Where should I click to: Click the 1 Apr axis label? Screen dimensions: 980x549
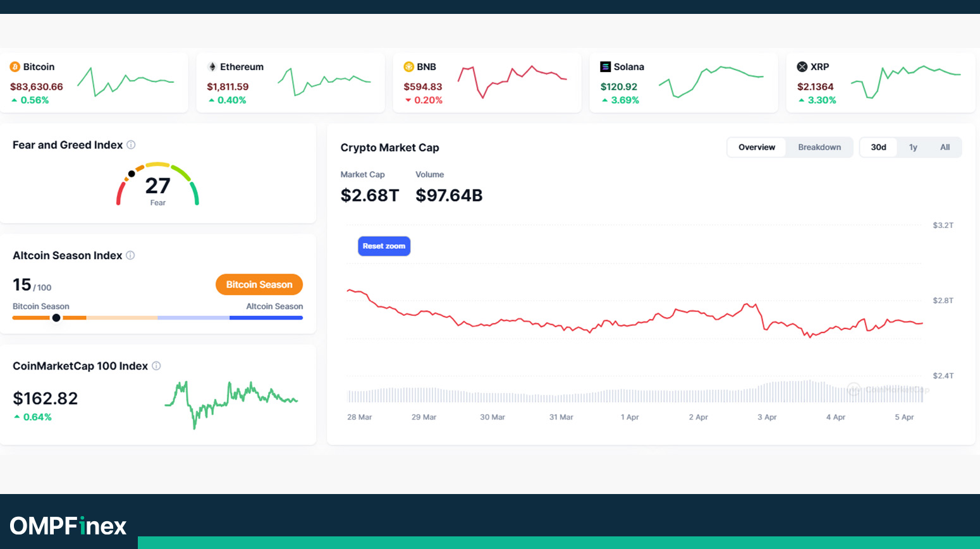coord(630,417)
